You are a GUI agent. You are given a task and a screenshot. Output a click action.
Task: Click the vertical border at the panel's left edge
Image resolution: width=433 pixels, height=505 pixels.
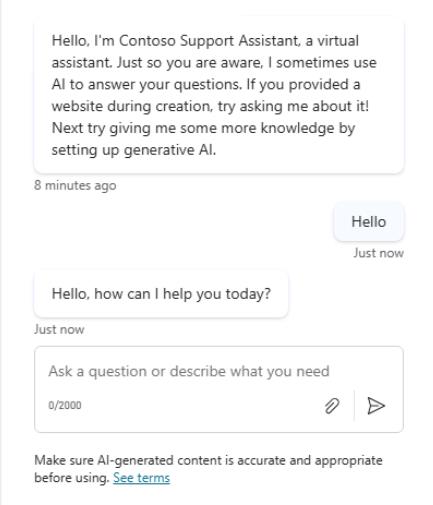pos(1,252)
